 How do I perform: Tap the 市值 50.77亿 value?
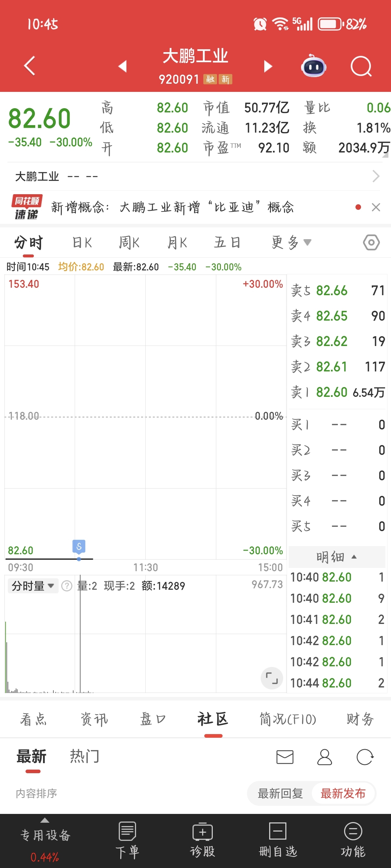tap(266, 108)
